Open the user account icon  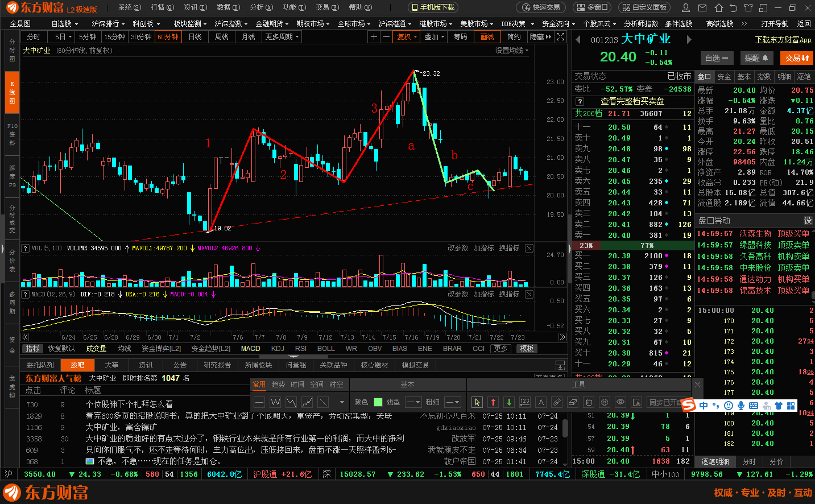click(x=686, y=8)
